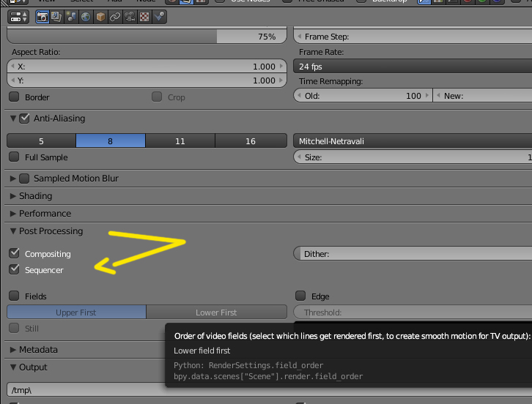Viewport: 532px width, 404px height.
Task: Enable Sampled Motion Blur checkbox
Action: point(24,179)
